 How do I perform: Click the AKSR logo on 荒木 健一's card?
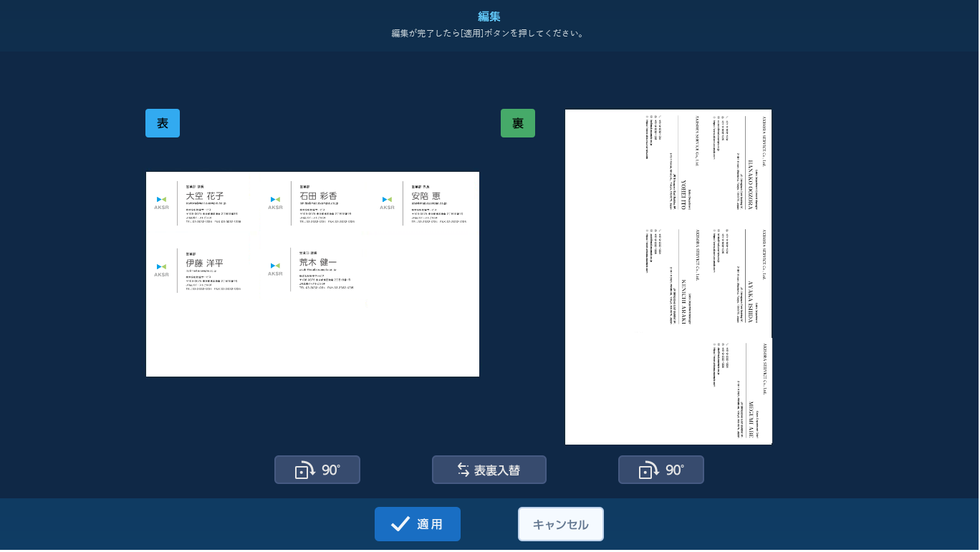click(275, 268)
